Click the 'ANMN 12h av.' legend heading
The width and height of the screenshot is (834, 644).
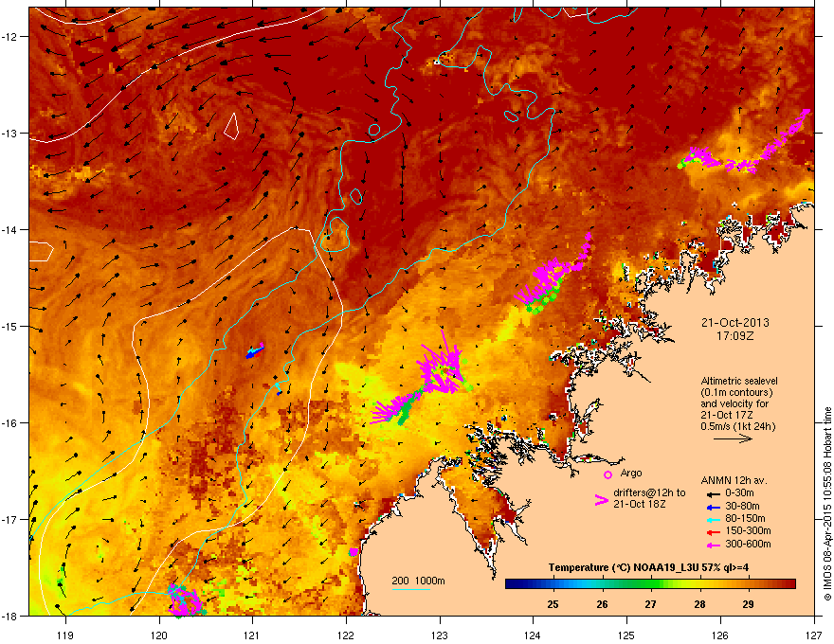(x=734, y=480)
